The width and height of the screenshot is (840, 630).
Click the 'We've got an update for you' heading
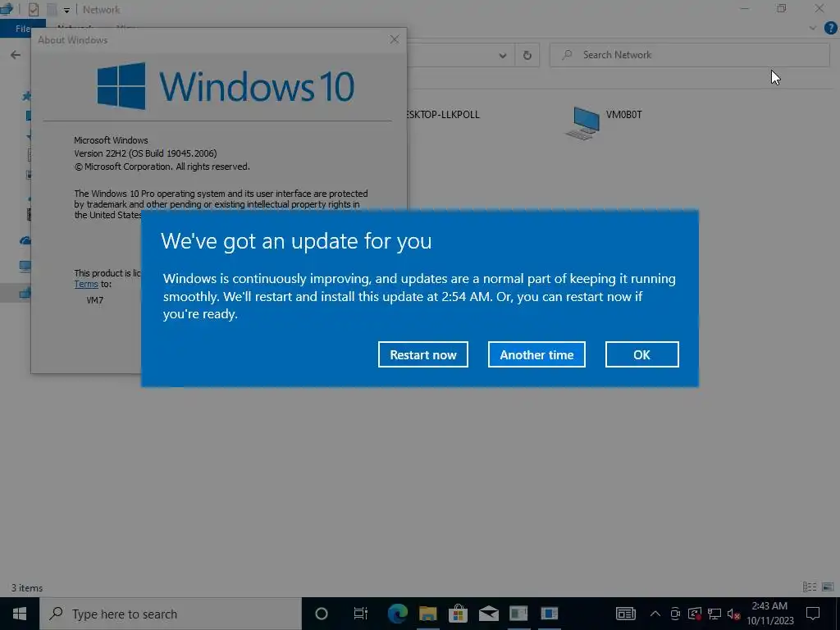[x=296, y=241]
